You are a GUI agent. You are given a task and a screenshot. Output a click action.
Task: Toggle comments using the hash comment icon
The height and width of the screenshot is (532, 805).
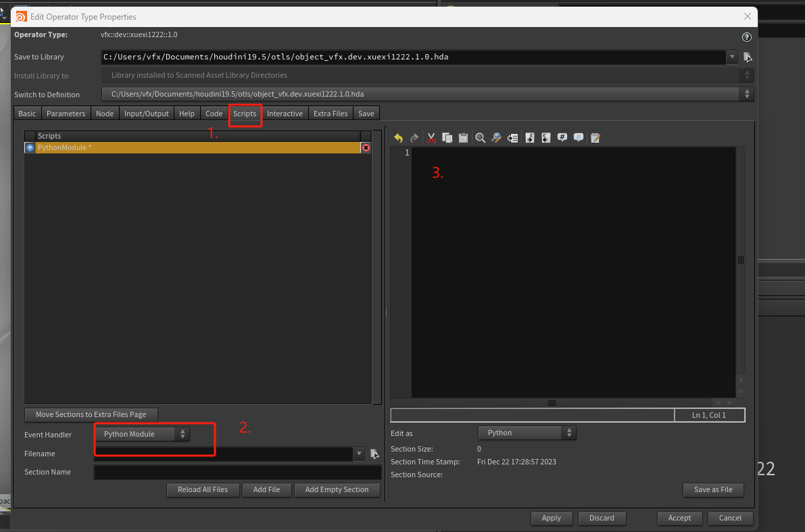[x=562, y=138]
